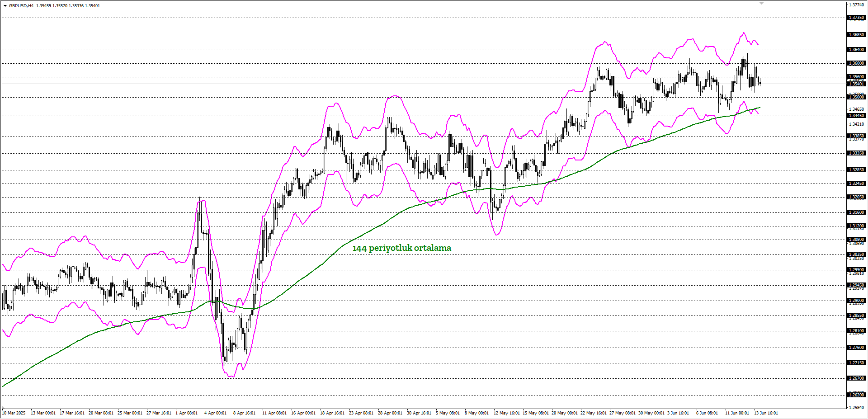Click the '17 Mar 16:01' time axis label
Viewport: 868px width, 419px height.
click(72, 413)
